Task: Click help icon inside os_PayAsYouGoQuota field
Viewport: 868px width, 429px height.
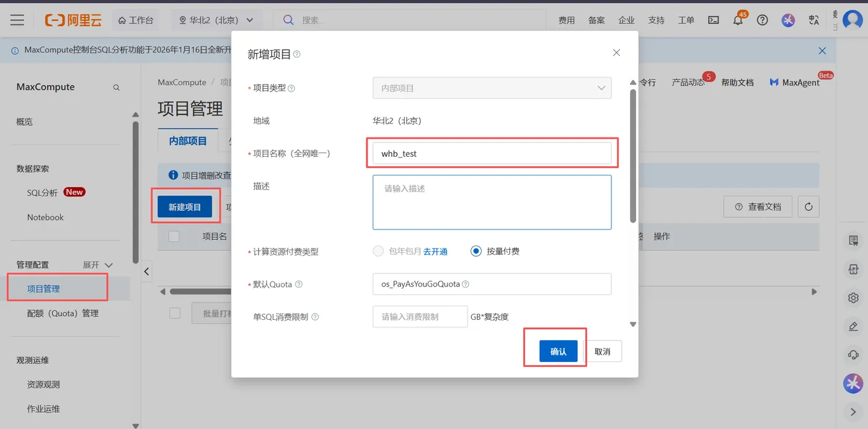Action: coord(466,284)
